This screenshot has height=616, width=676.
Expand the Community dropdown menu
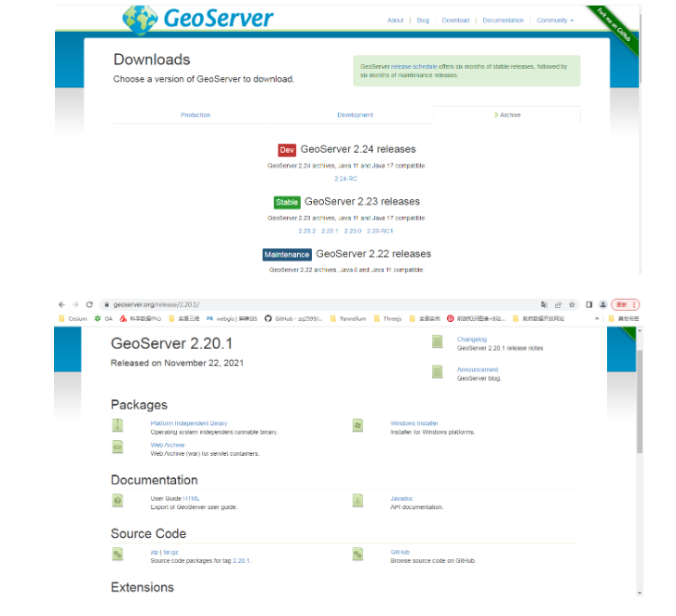click(555, 20)
